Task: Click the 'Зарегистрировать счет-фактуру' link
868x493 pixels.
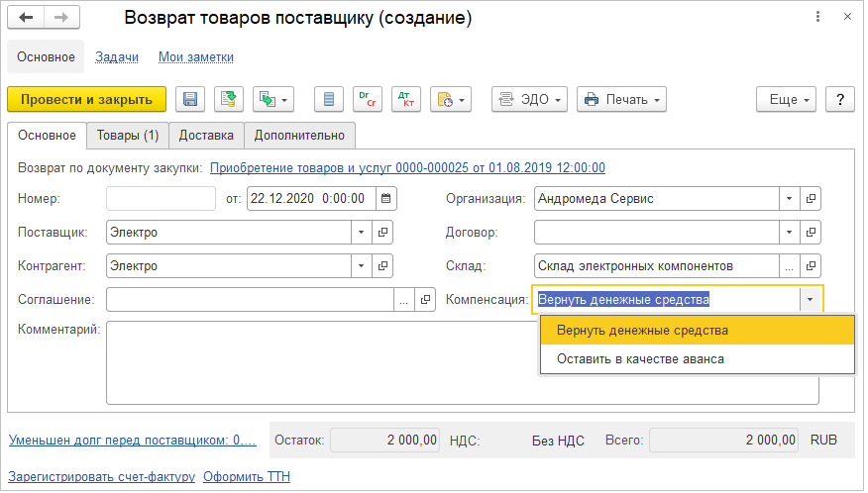Action: click(x=102, y=476)
